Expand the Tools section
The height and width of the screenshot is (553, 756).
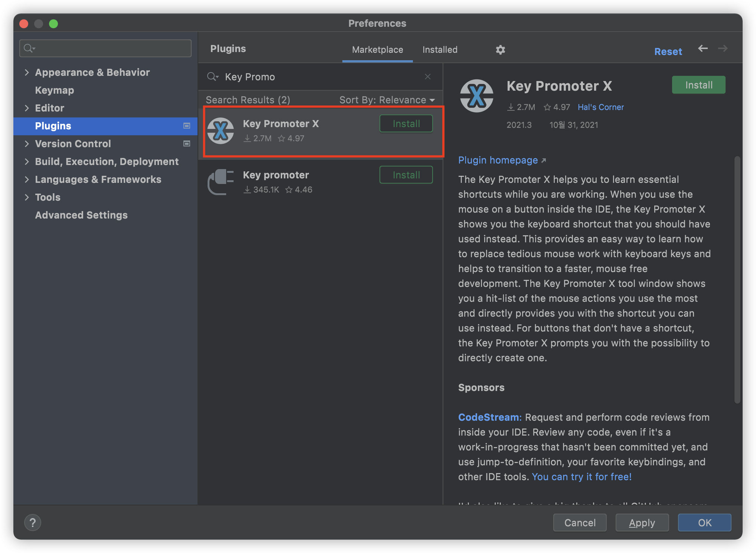27,197
